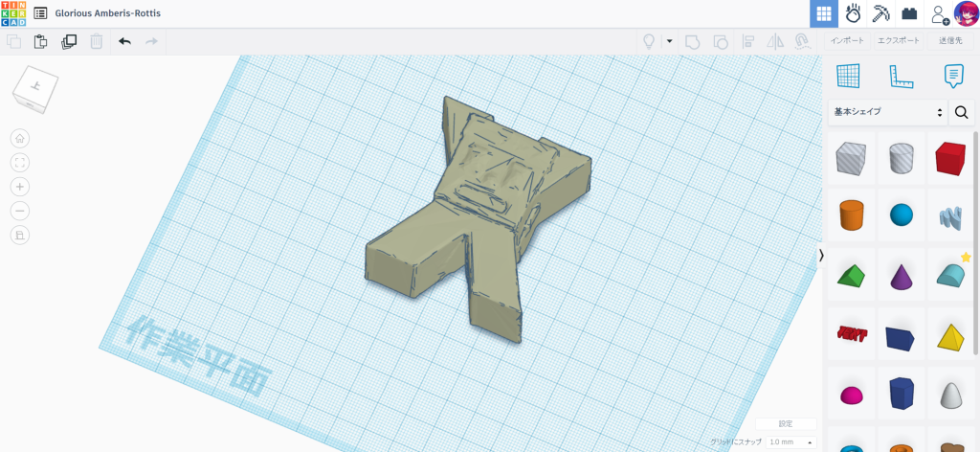Open the Sim Lab hand icon
The width and height of the screenshot is (980, 452).
click(x=853, y=13)
